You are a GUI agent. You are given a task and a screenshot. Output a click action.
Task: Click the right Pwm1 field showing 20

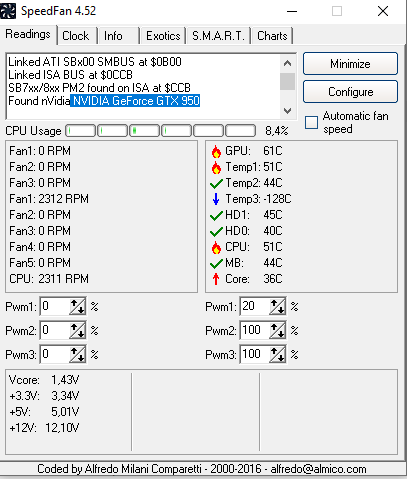(255, 306)
